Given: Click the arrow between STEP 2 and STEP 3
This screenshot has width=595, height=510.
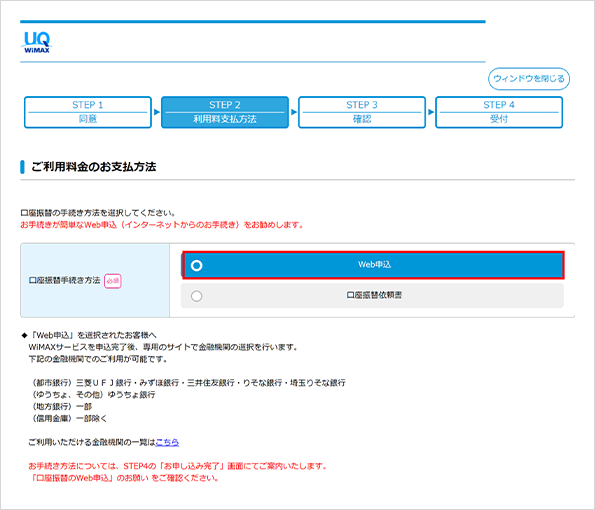Looking at the screenshot, I should pos(294,112).
